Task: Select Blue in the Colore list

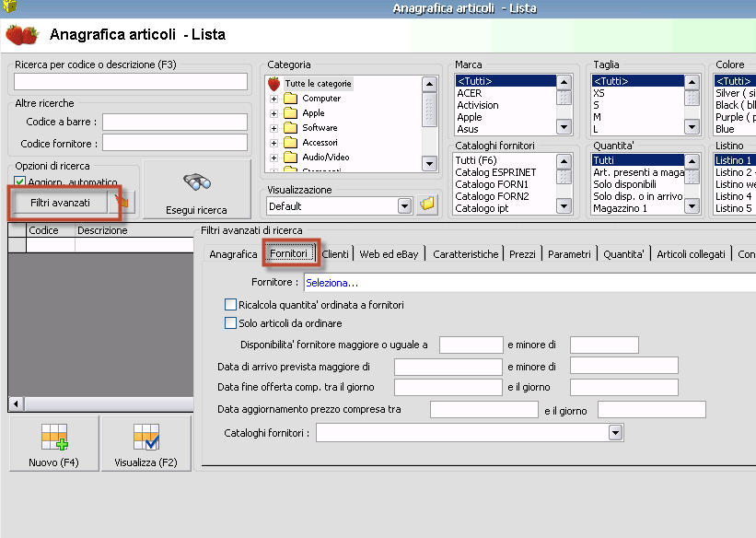Action: (x=734, y=129)
